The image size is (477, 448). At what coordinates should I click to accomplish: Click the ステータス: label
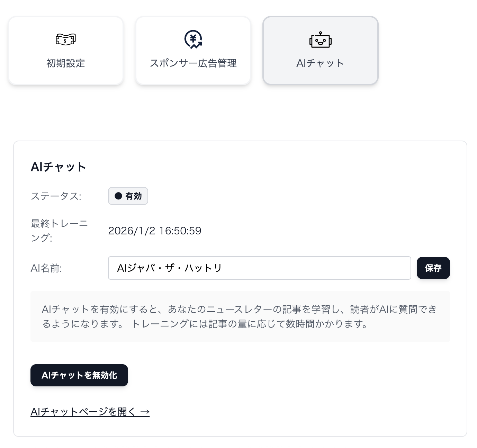pyautogui.click(x=56, y=196)
